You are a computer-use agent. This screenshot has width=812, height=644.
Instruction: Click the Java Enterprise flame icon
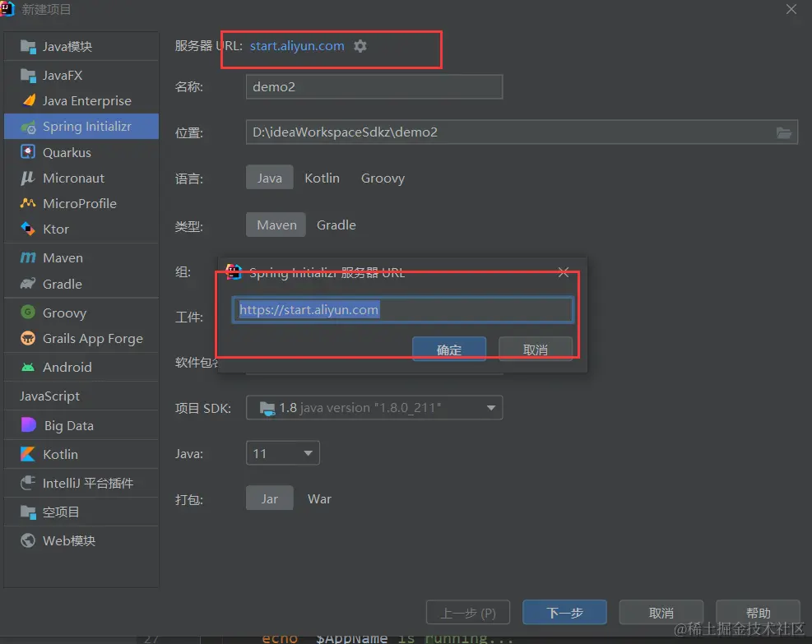pyautogui.click(x=29, y=100)
